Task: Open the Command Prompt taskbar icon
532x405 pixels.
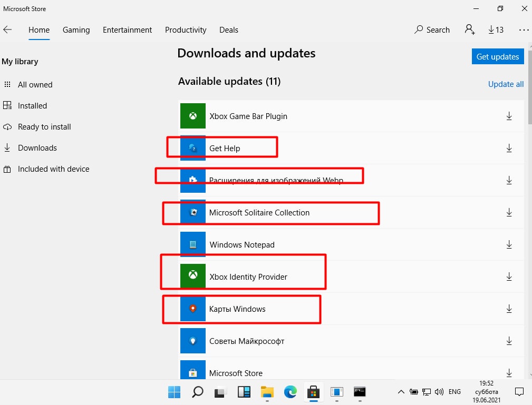Action: pos(360,392)
